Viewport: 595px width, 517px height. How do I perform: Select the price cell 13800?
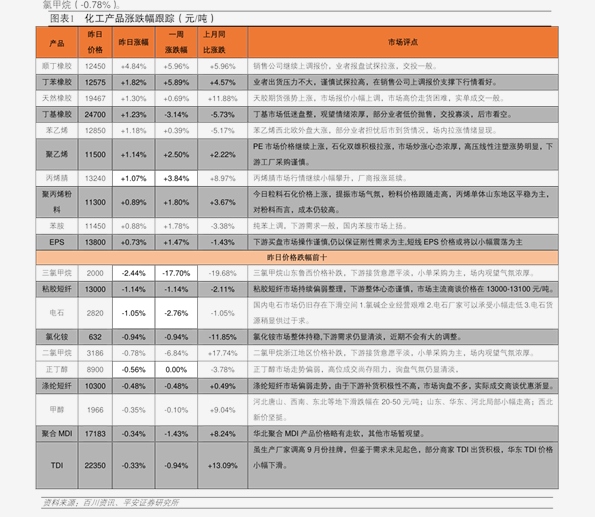(x=95, y=242)
